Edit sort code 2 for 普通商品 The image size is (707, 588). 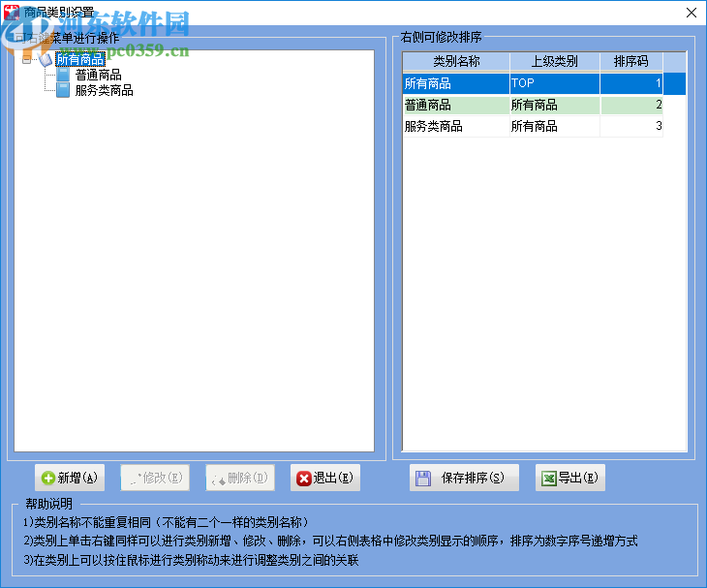631,105
